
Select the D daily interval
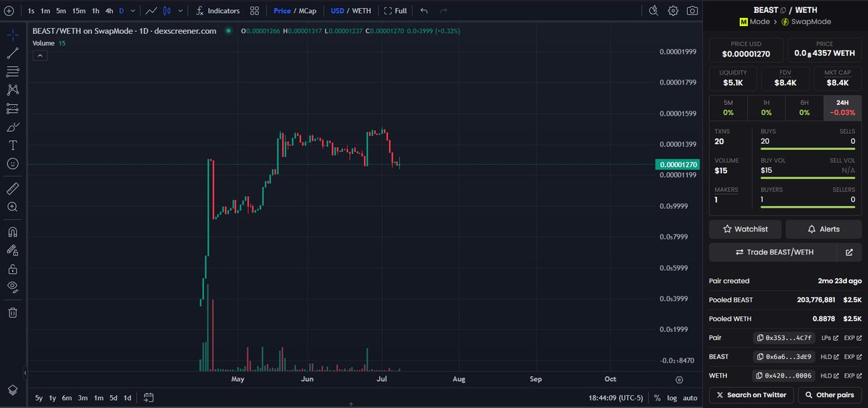pyautogui.click(x=122, y=11)
